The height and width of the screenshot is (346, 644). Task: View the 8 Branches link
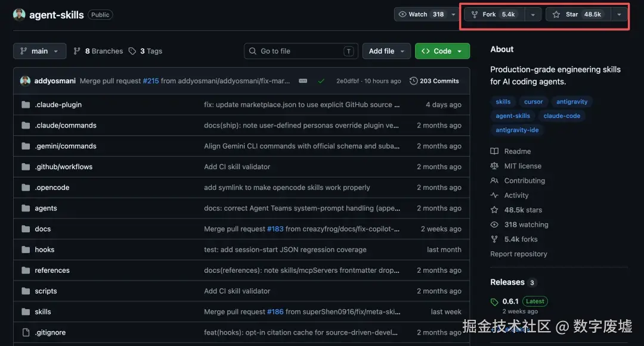(98, 51)
